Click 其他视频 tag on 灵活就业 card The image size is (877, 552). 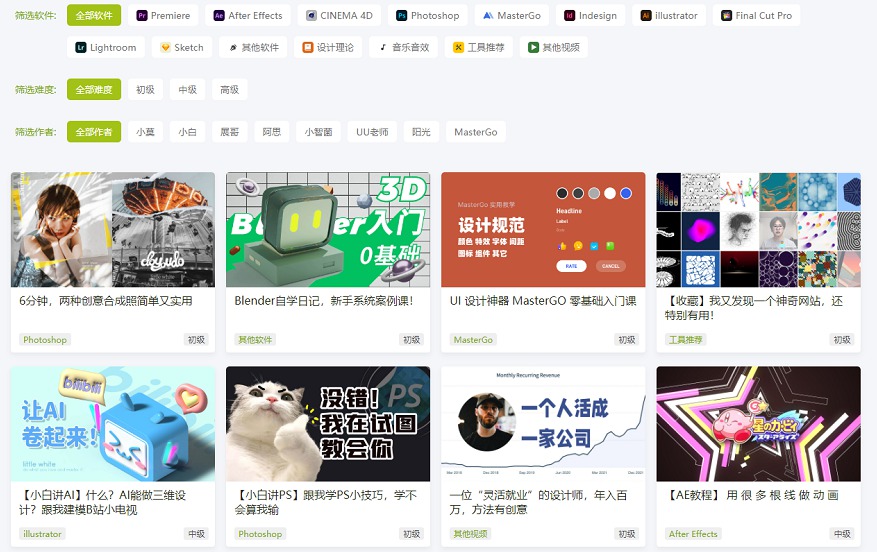(x=470, y=534)
